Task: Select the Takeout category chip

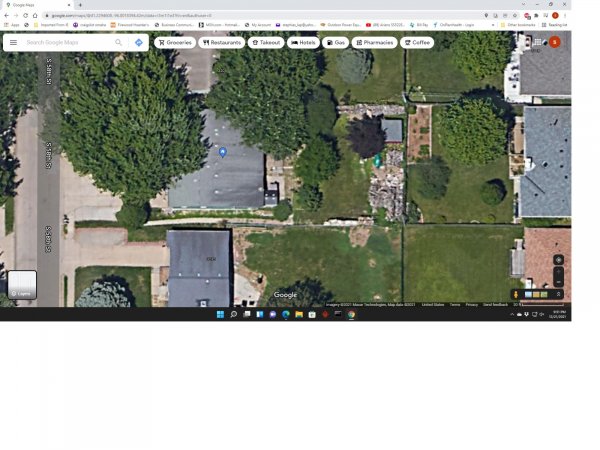Action: [266, 43]
